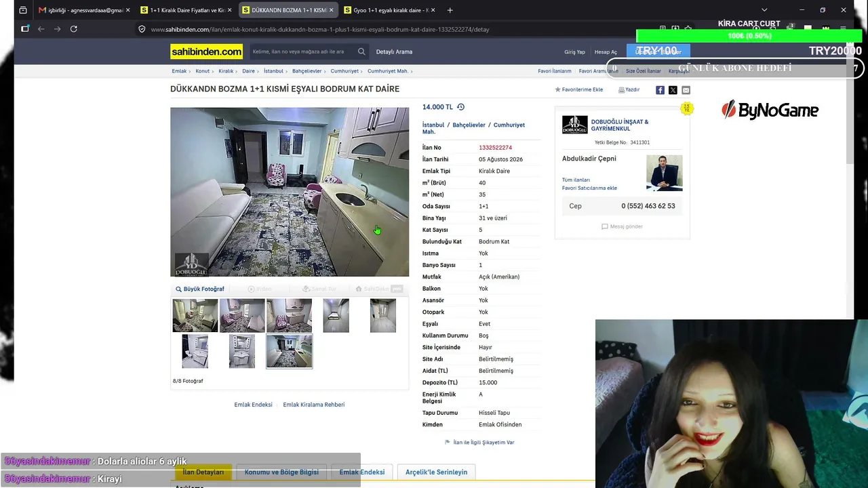
Task: Click Hesap Aç to create account
Action: (606, 52)
